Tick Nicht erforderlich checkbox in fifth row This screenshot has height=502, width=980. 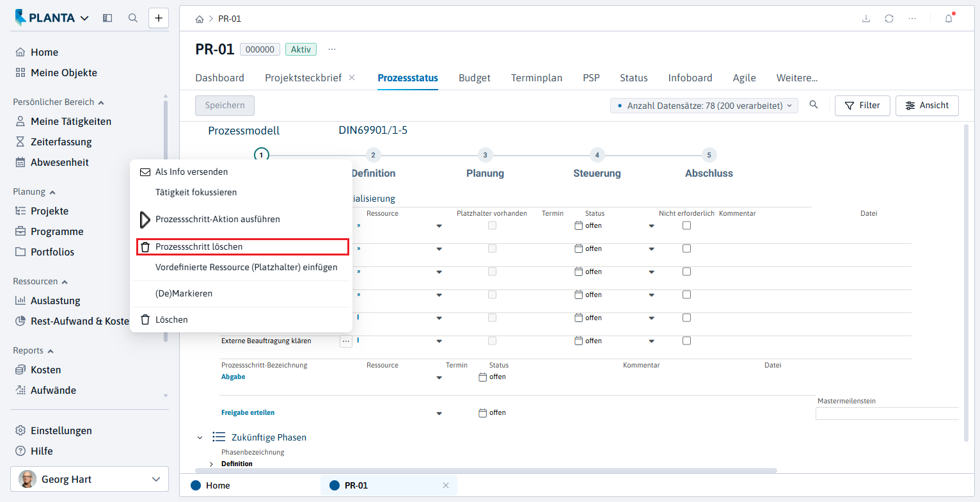click(x=686, y=318)
